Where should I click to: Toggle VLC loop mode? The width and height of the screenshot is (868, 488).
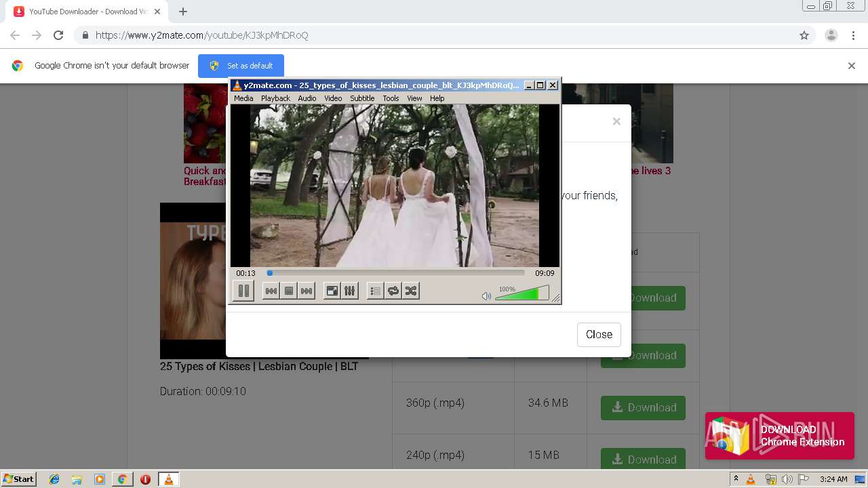tap(393, 291)
